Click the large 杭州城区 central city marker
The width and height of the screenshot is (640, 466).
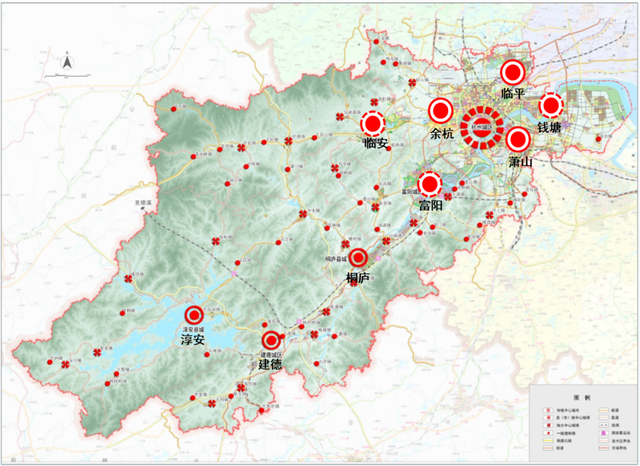coord(482,128)
